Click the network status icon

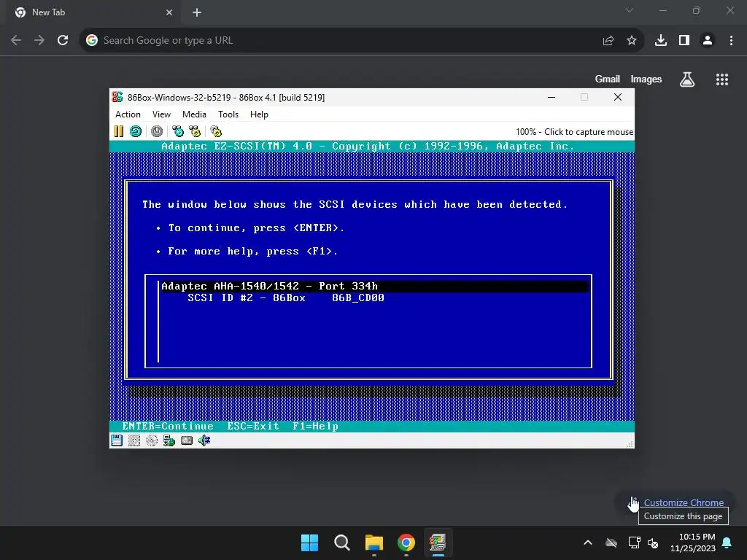click(x=169, y=440)
